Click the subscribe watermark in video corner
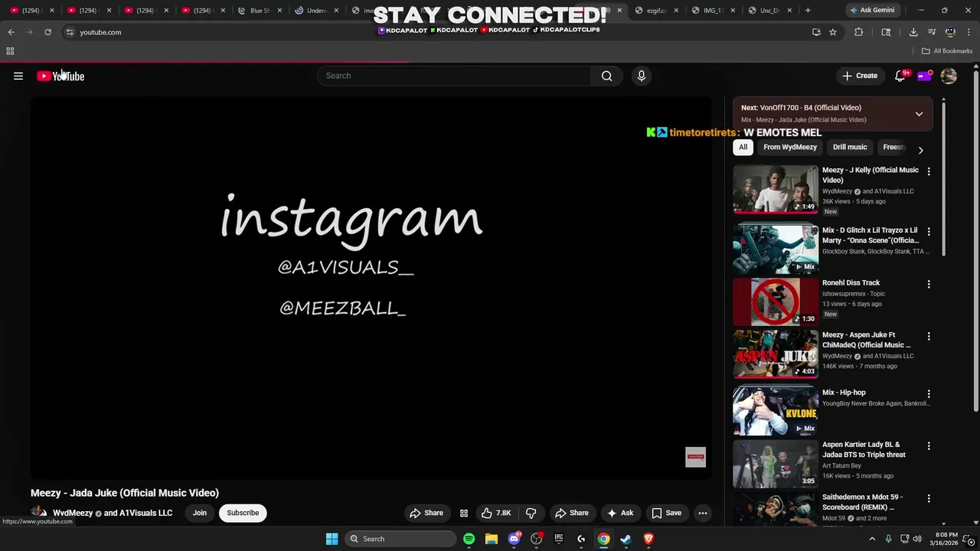Image resolution: width=980 pixels, height=551 pixels. coord(695,457)
